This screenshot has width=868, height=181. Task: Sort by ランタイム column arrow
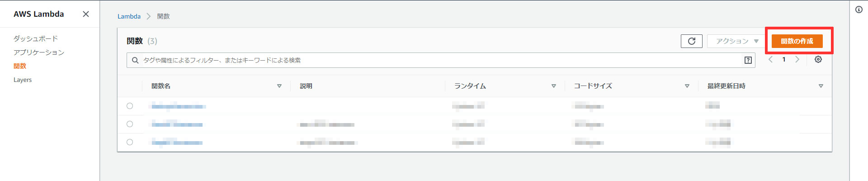(x=553, y=86)
